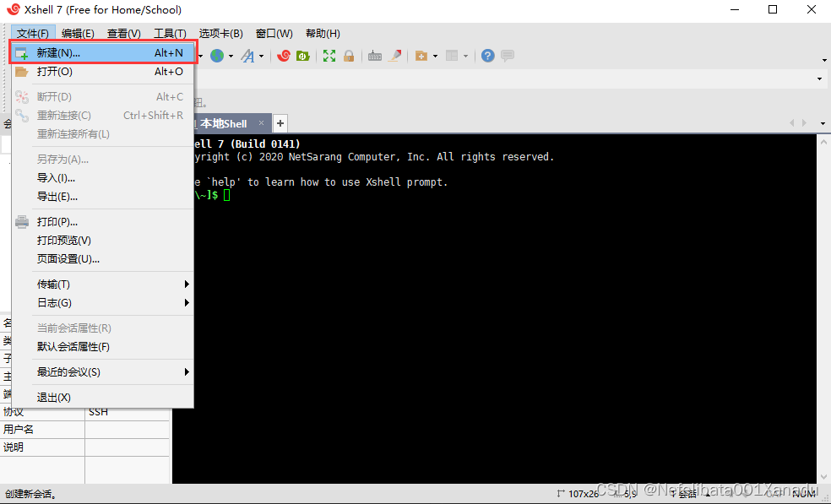Image resolution: width=831 pixels, height=504 pixels.
Task: Toggle full screen with green arrows icon
Action: 329,56
